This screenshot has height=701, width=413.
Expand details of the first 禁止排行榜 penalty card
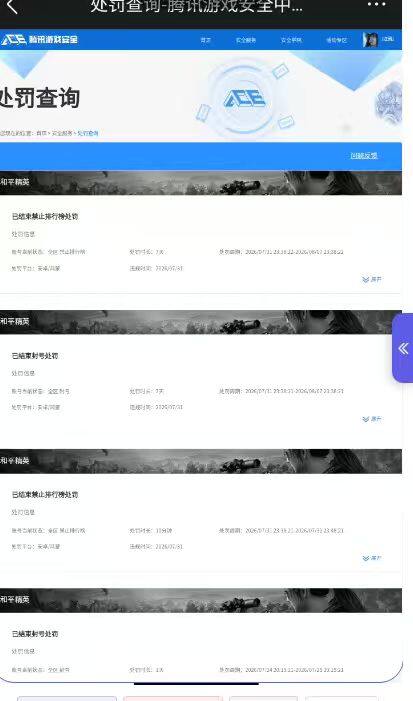372,279
